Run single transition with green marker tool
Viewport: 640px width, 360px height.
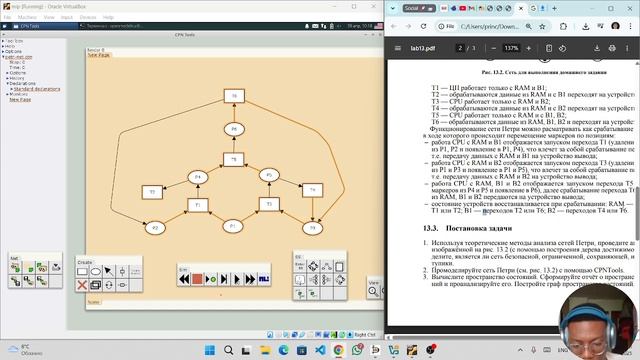point(211,279)
